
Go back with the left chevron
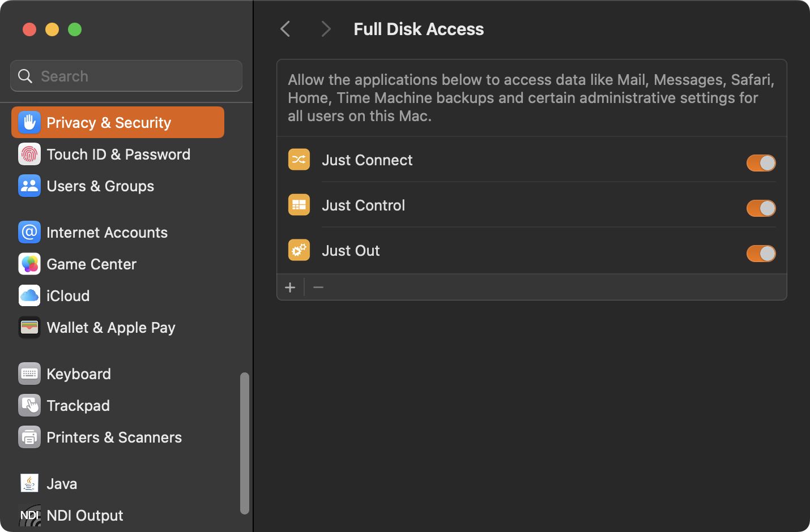point(285,29)
